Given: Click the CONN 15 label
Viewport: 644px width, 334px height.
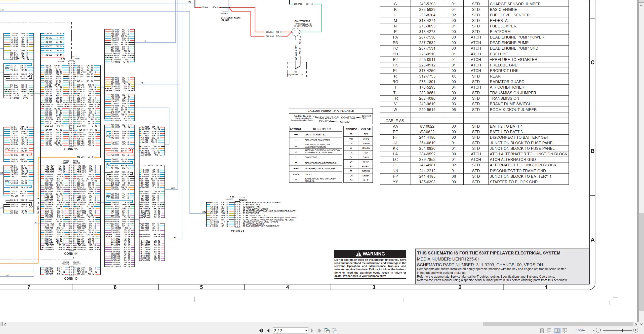Looking at the screenshot, I should (71, 149).
